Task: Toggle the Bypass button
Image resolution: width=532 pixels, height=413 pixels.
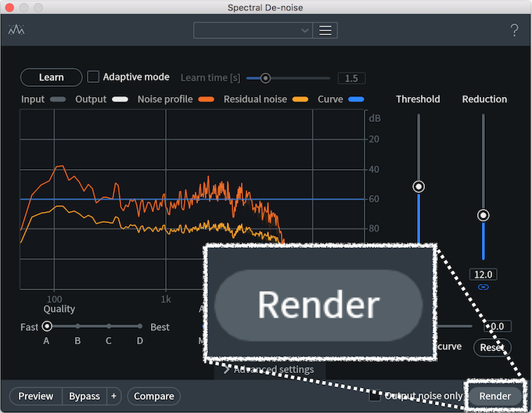Action: 84,396
